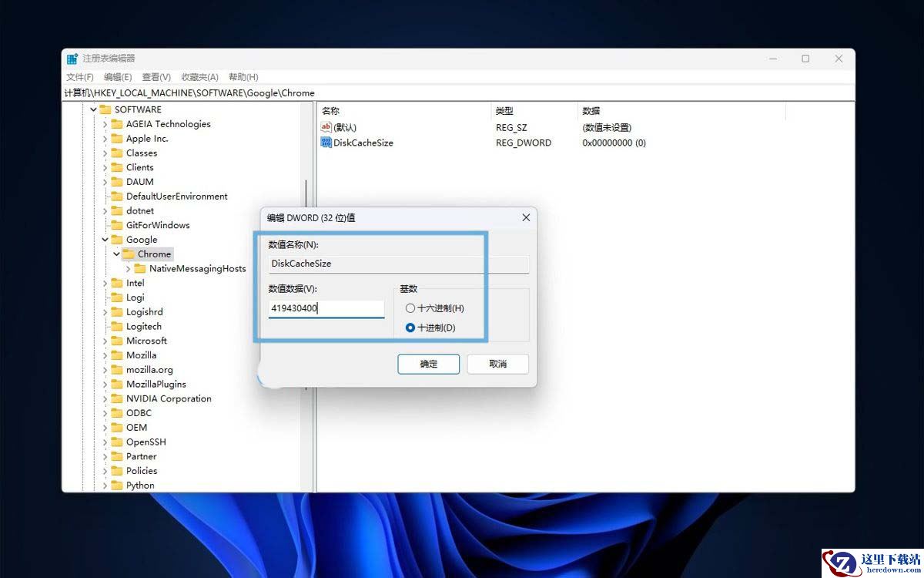Click the Classes folder icon
This screenshot has height=578, width=924.
point(117,153)
